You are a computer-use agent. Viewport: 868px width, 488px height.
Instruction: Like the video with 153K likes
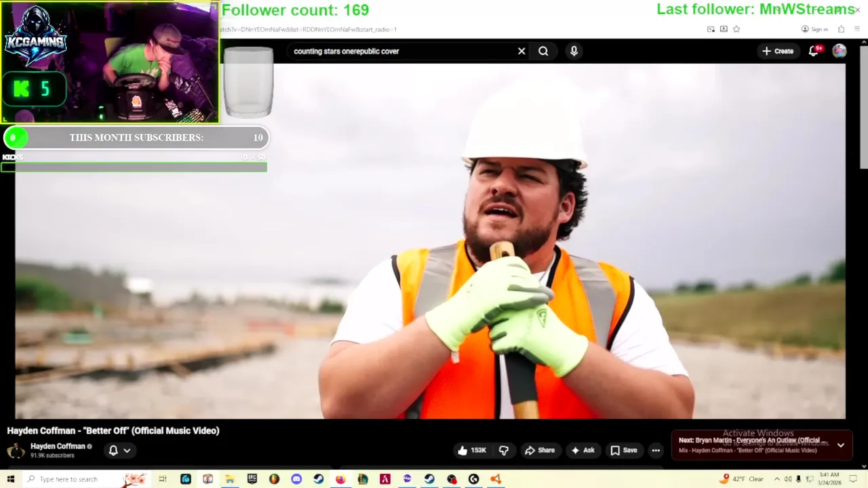point(472,450)
